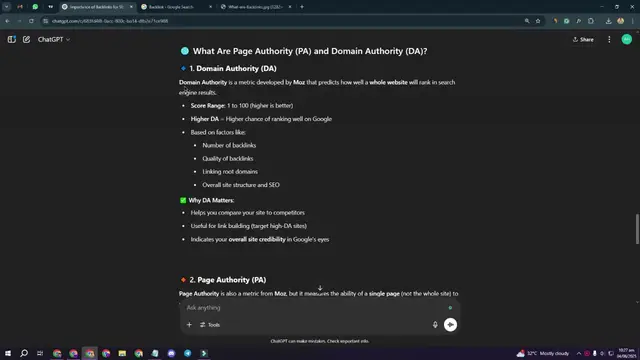This screenshot has height=360, width=640.
Task: Open the Chrome three-dot menu
Action: pyautogui.click(x=633, y=21)
